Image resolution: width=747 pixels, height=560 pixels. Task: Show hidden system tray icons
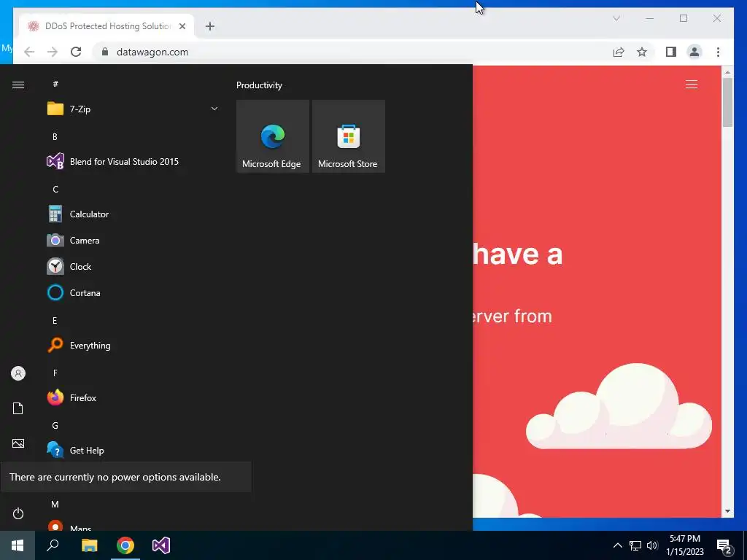tap(617, 545)
